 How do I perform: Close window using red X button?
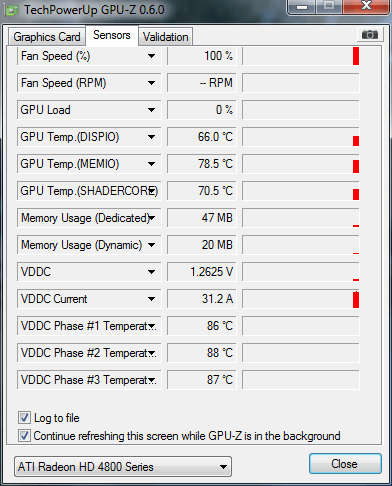pos(366,6)
